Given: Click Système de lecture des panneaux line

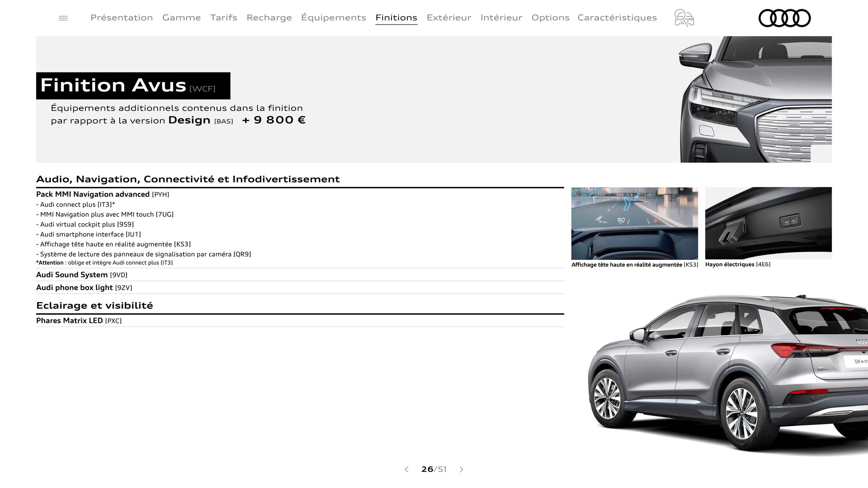Looking at the screenshot, I should (x=144, y=254).
